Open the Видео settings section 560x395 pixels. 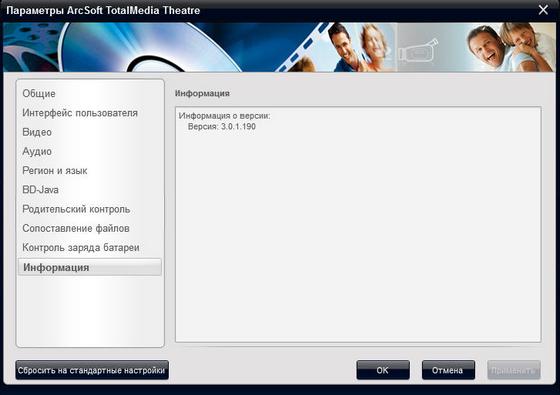click(37, 132)
